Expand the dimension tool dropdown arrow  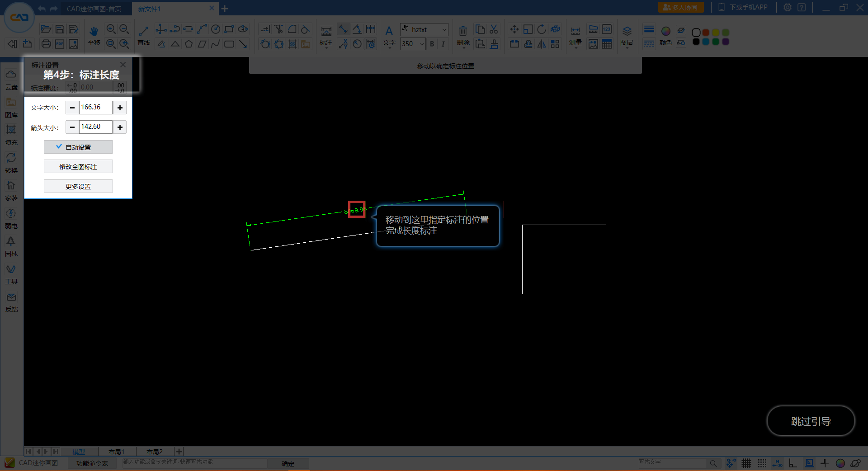[326, 48]
